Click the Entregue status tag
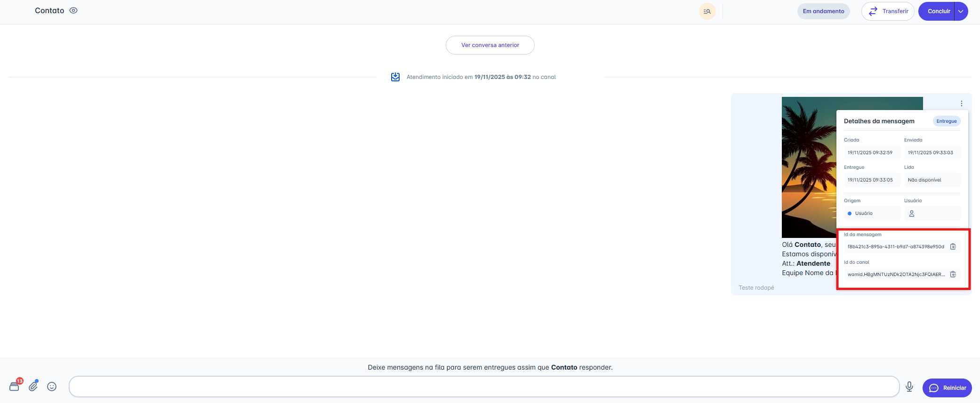This screenshot has height=403, width=980. click(x=947, y=121)
